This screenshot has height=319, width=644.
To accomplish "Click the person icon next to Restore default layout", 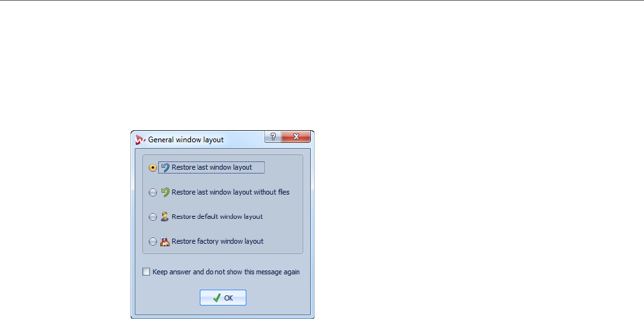I will pyautogui.click(x=165, y=216).
